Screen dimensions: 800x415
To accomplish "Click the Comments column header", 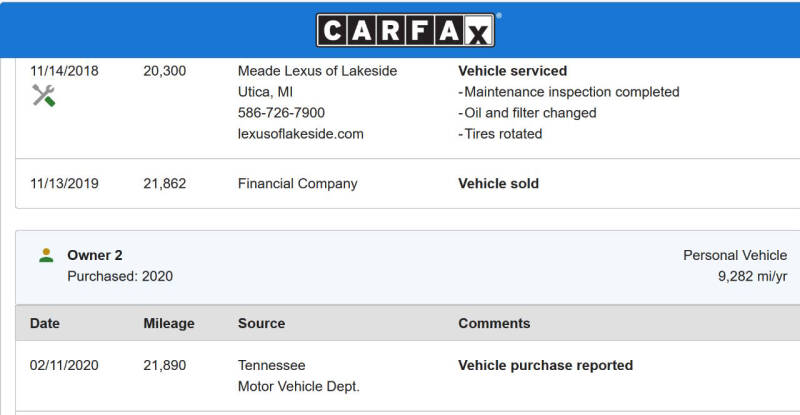I will 494,323.
